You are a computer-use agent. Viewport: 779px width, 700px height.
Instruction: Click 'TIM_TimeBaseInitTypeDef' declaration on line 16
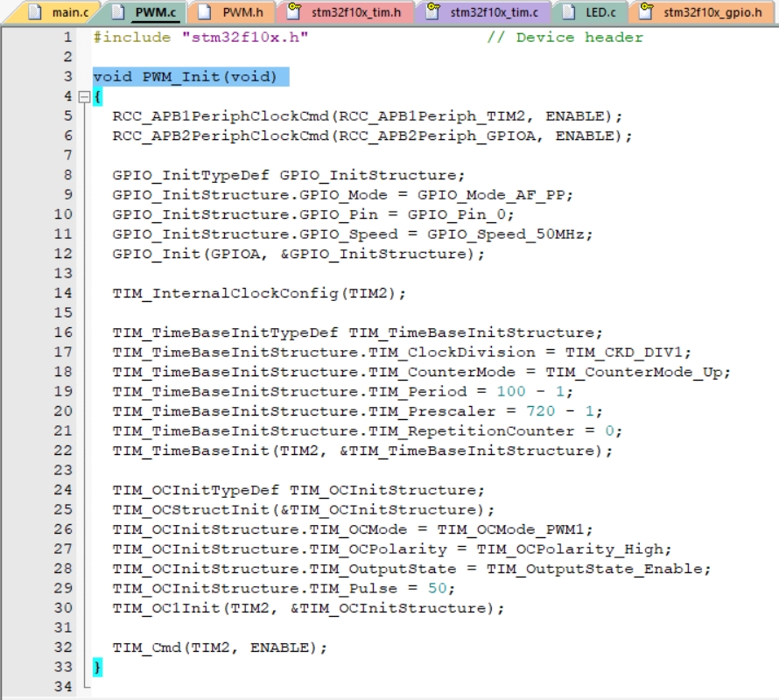click(x=225, y=332)
